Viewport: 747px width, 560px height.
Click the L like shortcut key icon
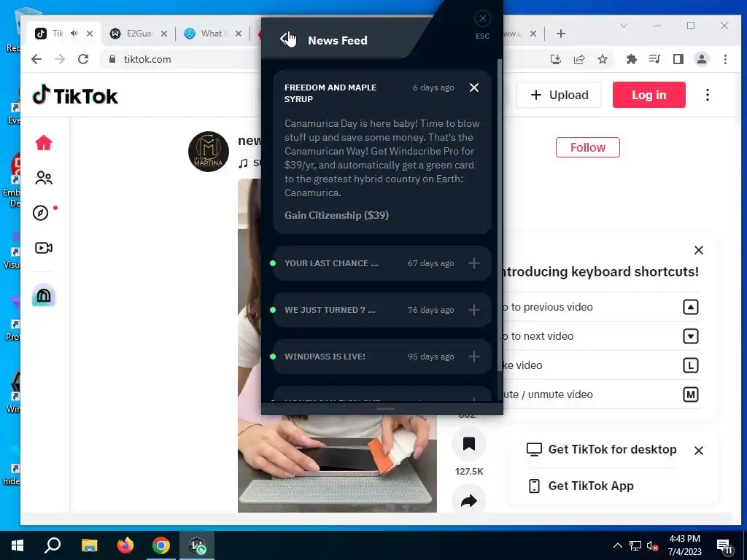[x=690, y=365]
